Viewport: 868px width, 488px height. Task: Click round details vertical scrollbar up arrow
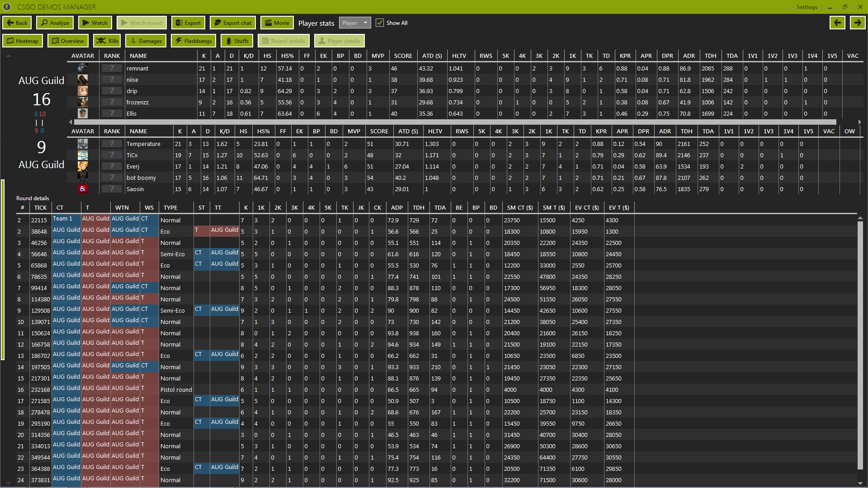click(x=860, y=218)
